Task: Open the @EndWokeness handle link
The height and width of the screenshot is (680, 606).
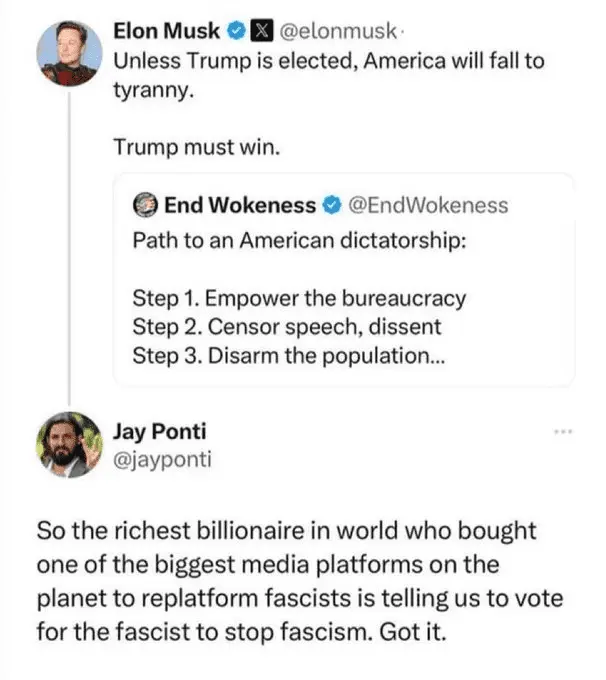Action: [x=427, y=206]
